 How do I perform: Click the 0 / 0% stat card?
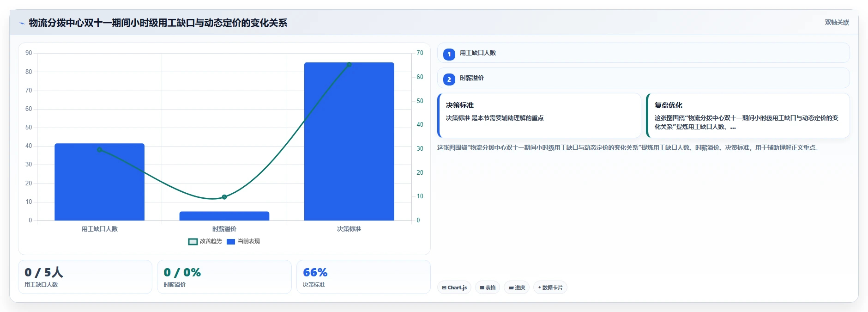[x=224, y=277]
